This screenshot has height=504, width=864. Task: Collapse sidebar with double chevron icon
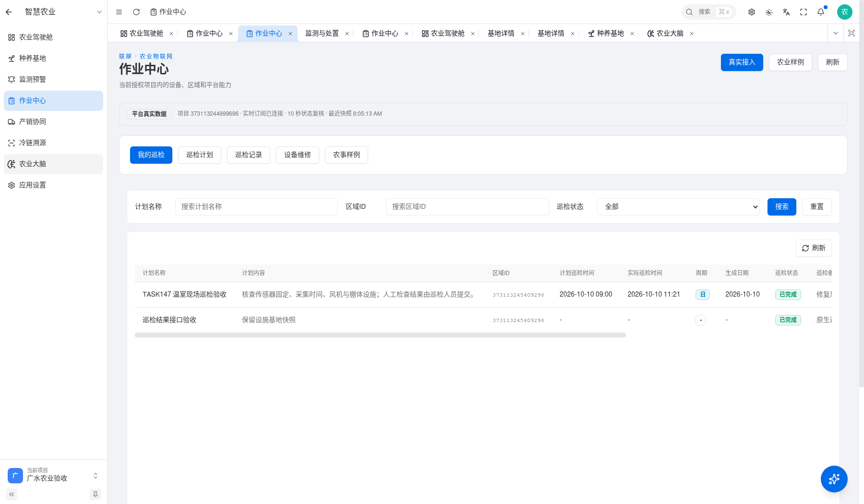[12, 494]
